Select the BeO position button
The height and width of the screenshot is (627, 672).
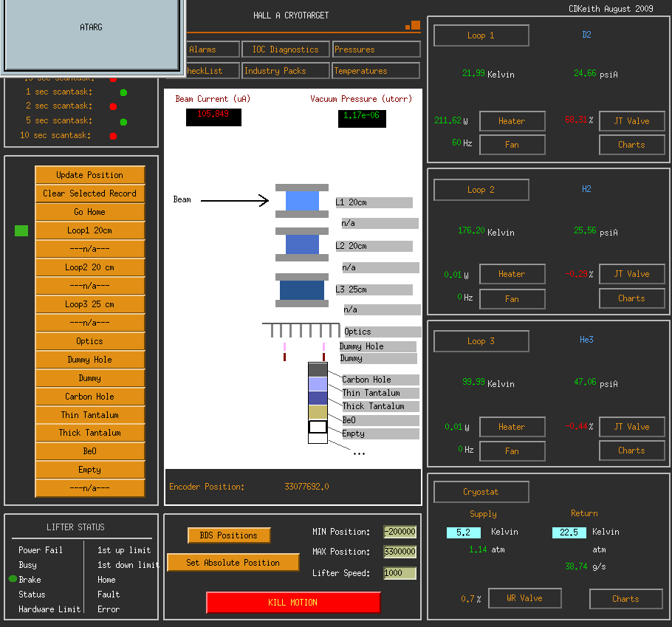pyautogui.click(x=90, y=450)
